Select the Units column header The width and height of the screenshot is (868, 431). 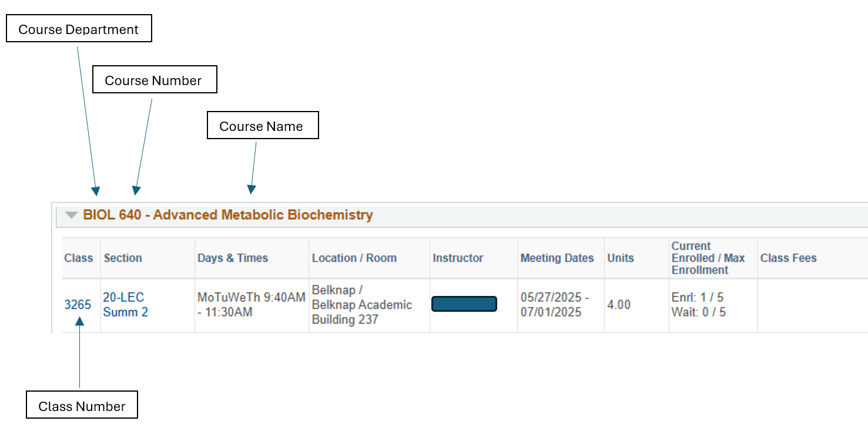(x=621, y=258)
